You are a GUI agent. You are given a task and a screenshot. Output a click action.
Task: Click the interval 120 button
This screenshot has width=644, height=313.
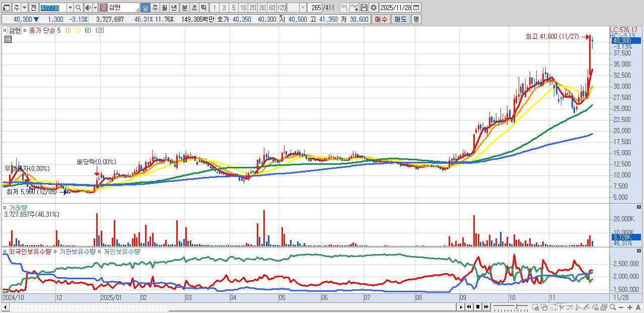[x=282, y=8]
